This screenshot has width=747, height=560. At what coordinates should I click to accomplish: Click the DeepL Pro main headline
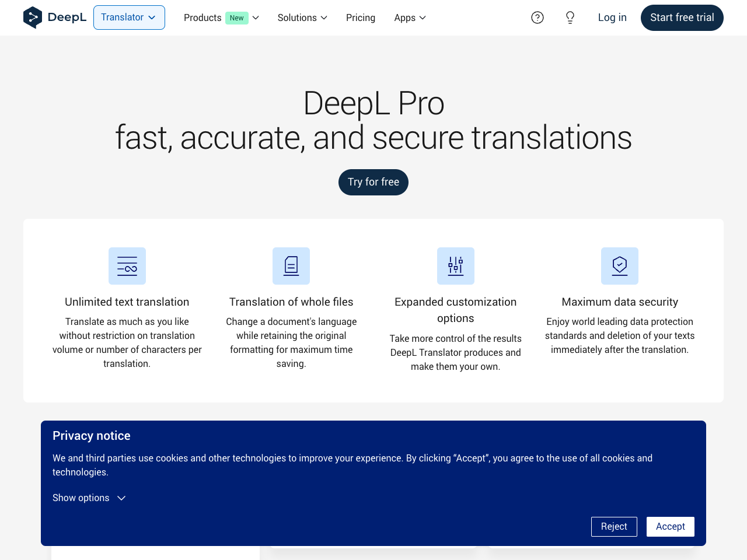click(x=373, y=121)
